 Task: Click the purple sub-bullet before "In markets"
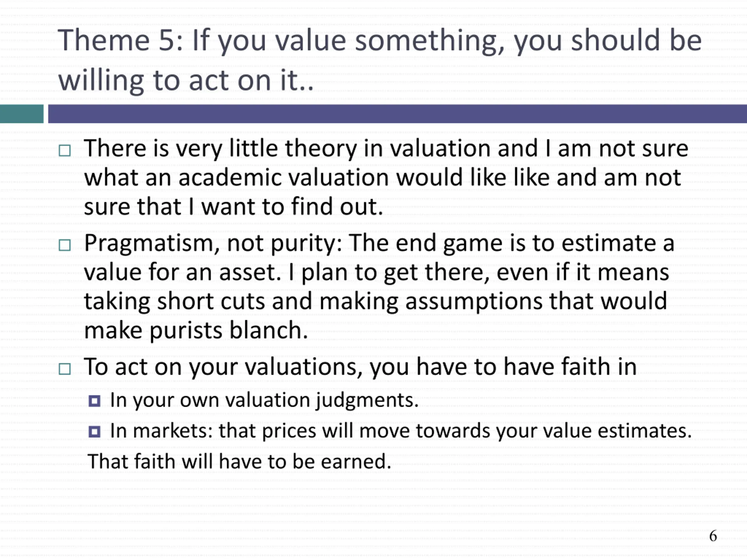click(x=94, y=432)
